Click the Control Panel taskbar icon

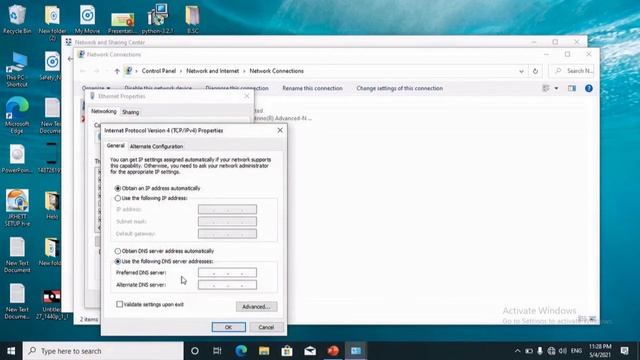pyautogui.click(x=356, y=351)
